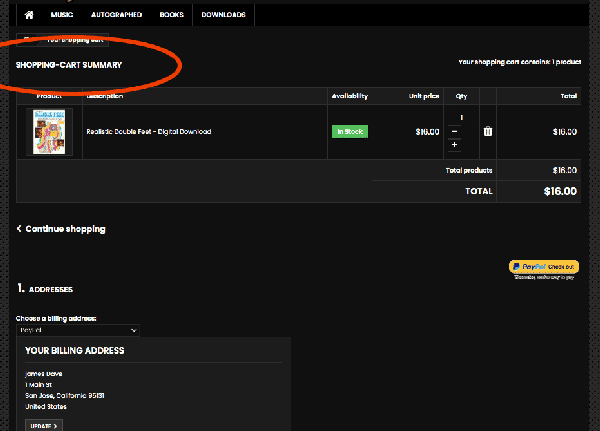Click the Total products label
The height and width of the screenshot is (431, 600).
[x=469, y=170]
